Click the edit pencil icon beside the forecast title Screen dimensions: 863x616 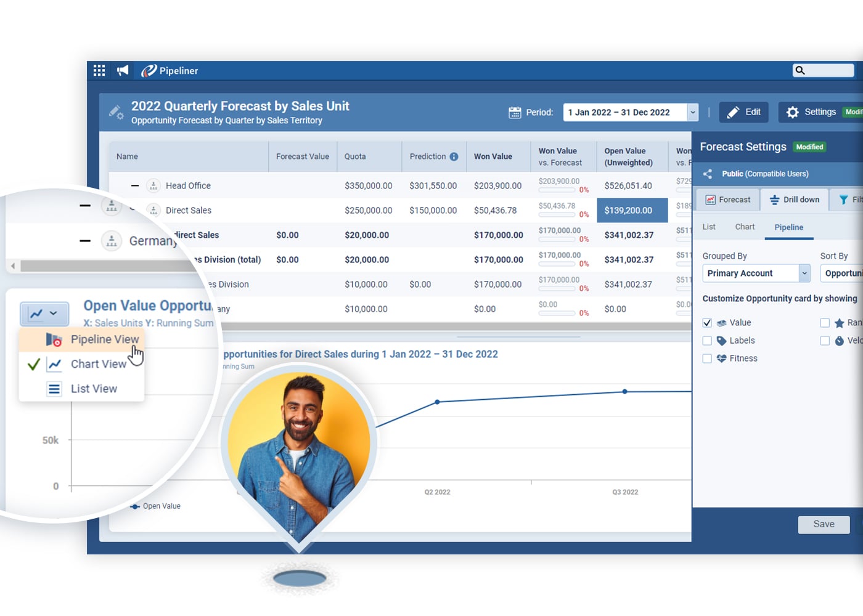pos(116,112)
